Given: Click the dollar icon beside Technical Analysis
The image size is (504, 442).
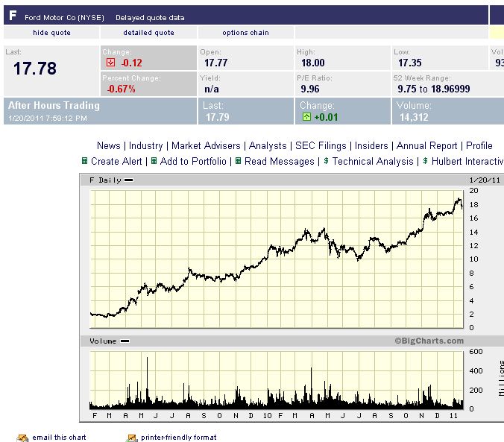Looking at the screenshot, I should [x=326, y=160].
